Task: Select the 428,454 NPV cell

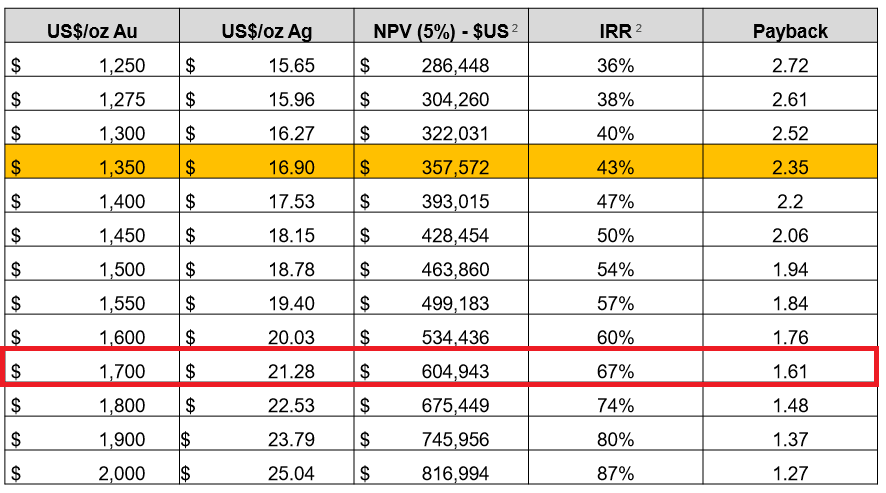Action: (x=441, y=236)
